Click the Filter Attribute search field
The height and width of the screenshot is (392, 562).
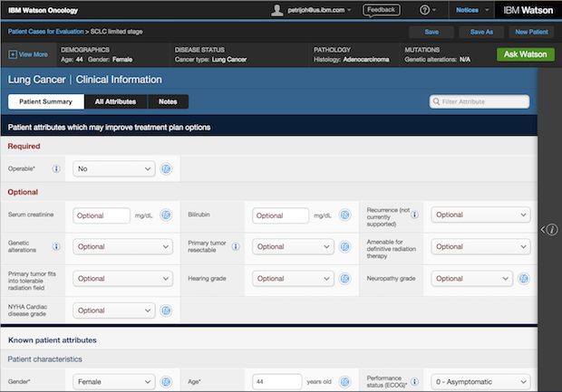pos(480,101)
